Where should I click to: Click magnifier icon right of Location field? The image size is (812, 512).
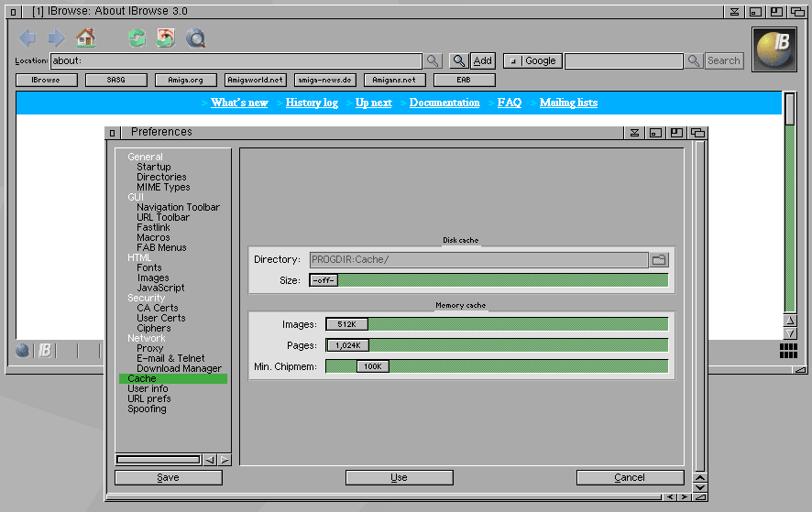tap(433, 60)
